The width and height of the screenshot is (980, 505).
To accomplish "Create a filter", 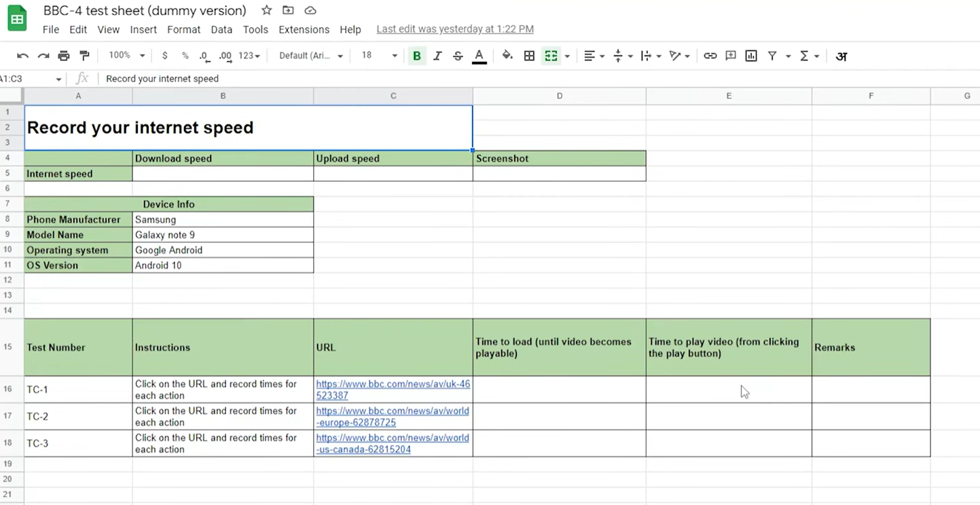I will (x=772, y=56).
